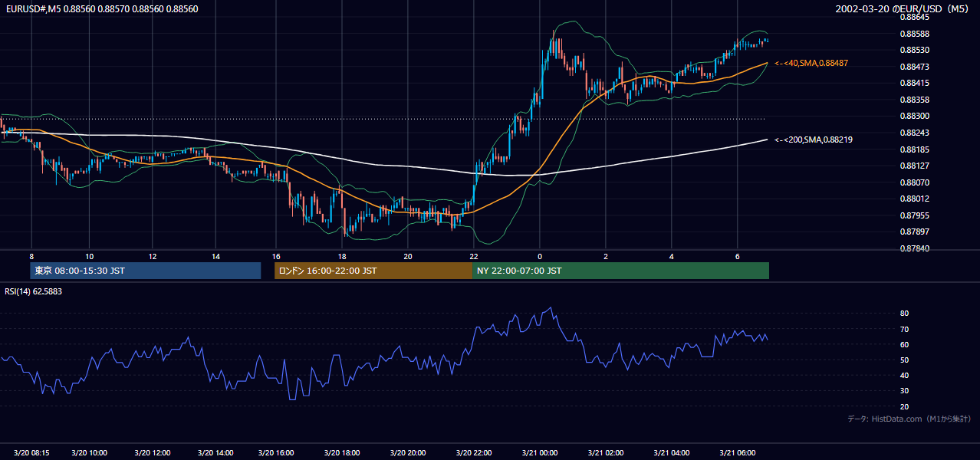Image resolution: width=980 pixels, height=460 pixels.
Task: Select the NY 22:00-07:00 JST session bar
Action: tap(621, 271)
